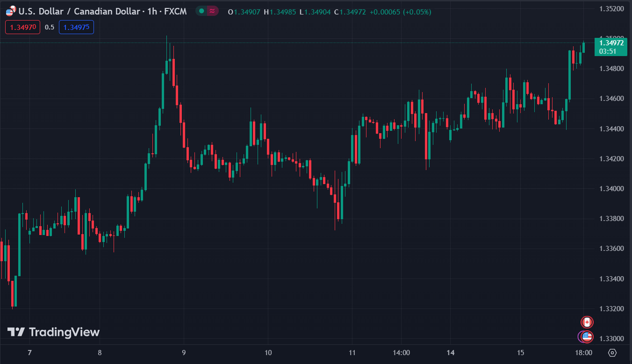
Task: Click the 18:00 time axis label
Action: (x=584, y=352)
